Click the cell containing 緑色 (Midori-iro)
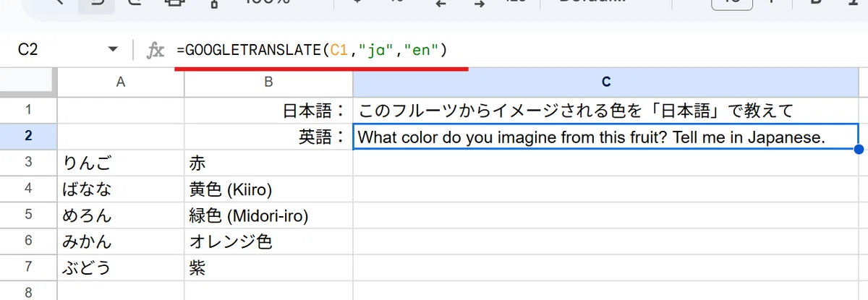868x300 pixels. pos(268,215)
